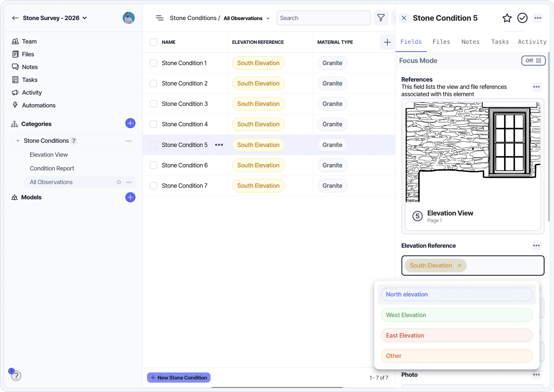
Task: Collapse the Stone Conditions category tree
Action: click(18, 140)
